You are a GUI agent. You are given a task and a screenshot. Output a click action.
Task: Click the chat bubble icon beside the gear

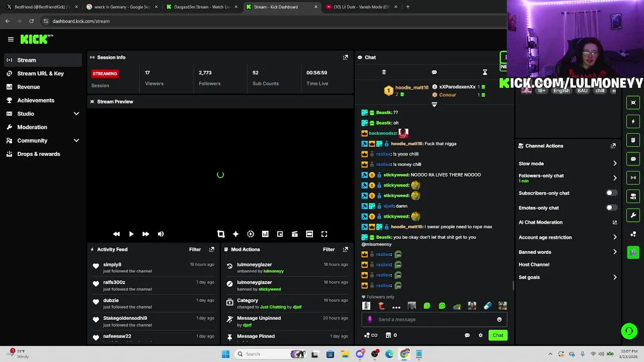click(467, 335)
